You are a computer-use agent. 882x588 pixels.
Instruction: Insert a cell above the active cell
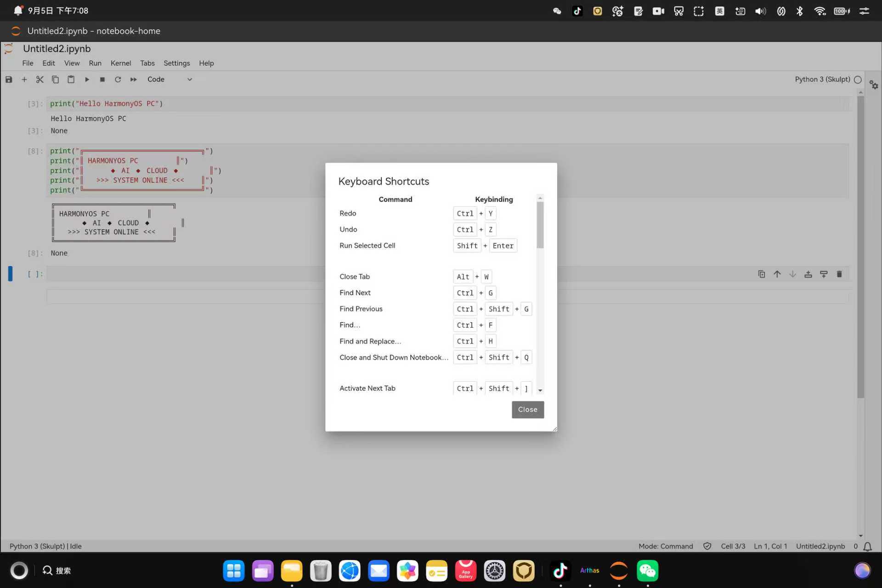pyautogui.click(x=808, y=274)
